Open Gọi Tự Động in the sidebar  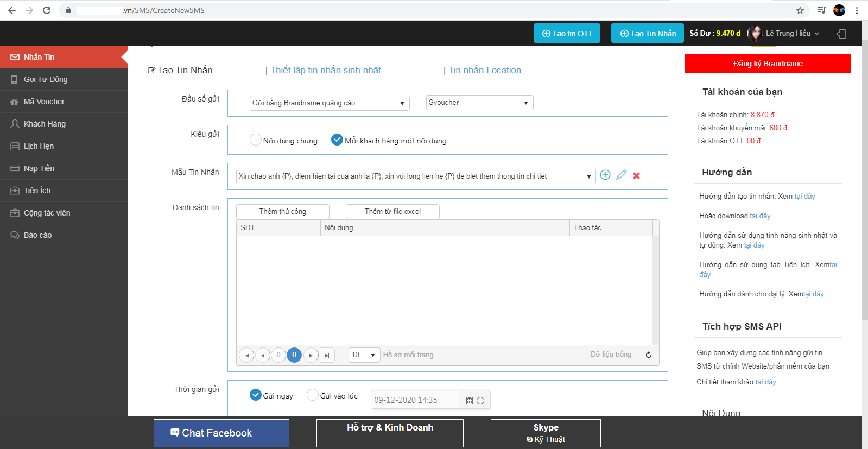tap(64, 79)
